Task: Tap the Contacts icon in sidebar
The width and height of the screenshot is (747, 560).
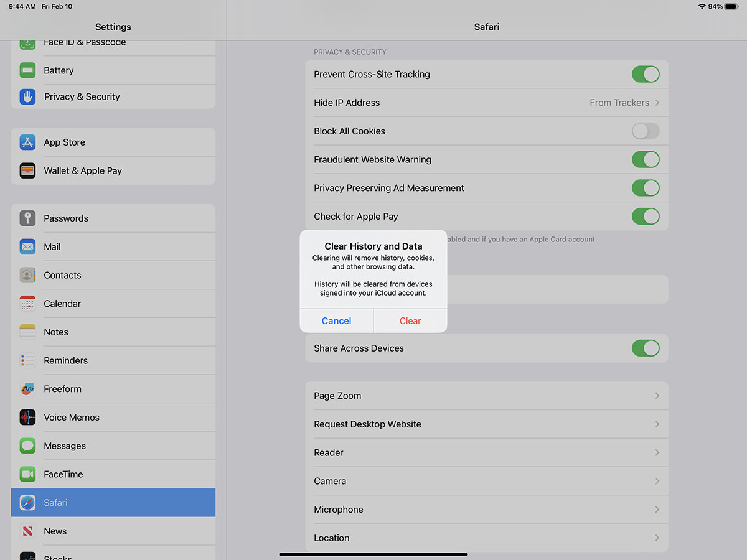Action: tap(27, 275)
